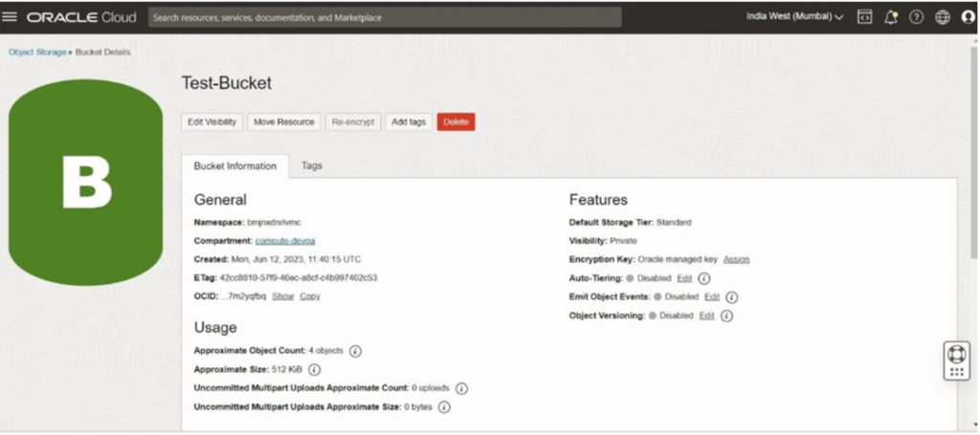This screenshot has width=980, height=435.
Task: Switch to the Bucket Information tab
Action: (235, 166)
